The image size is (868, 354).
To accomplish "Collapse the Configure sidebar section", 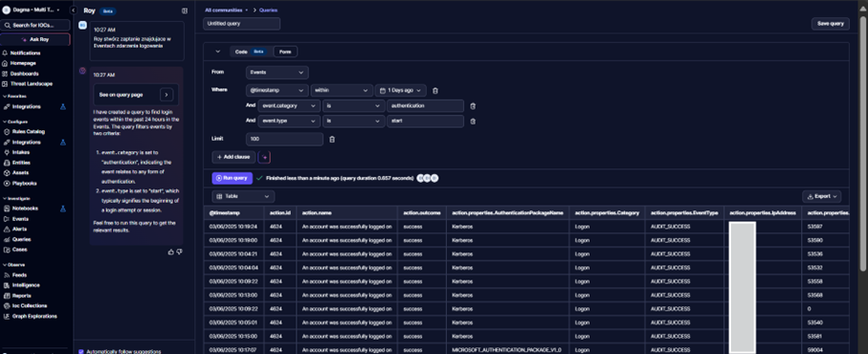I will 14,122.
